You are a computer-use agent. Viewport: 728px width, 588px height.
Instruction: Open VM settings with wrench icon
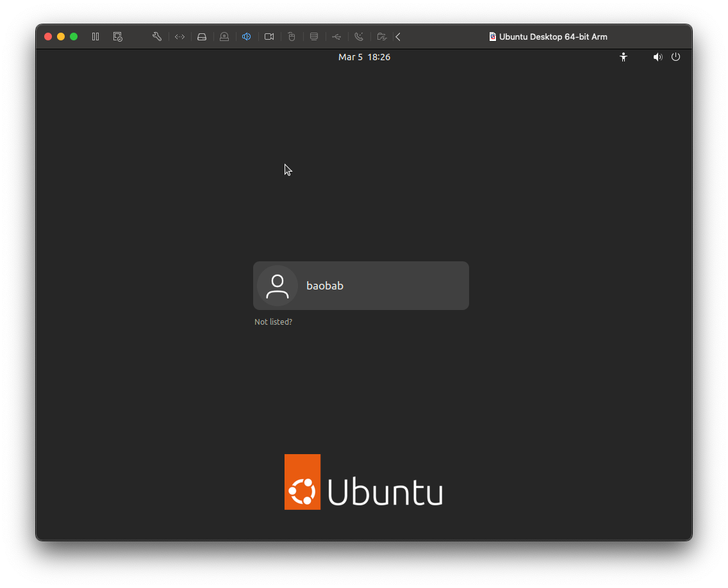point(157,37)
